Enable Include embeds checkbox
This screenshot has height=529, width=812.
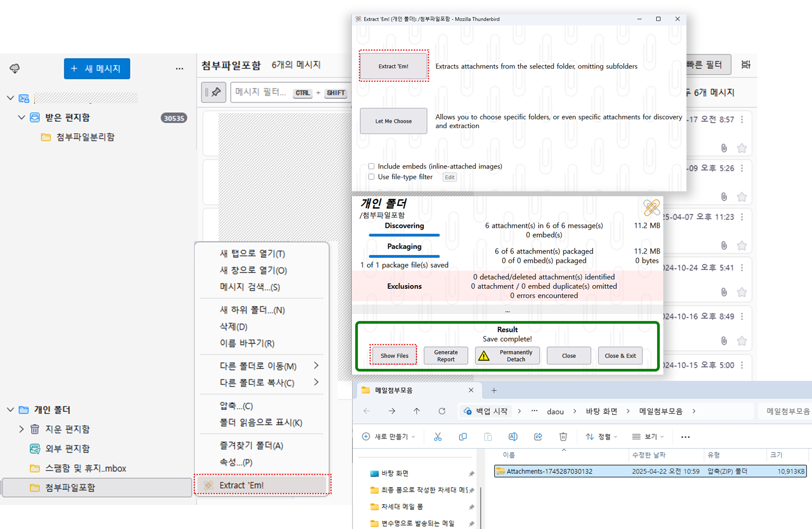point(371,166)
